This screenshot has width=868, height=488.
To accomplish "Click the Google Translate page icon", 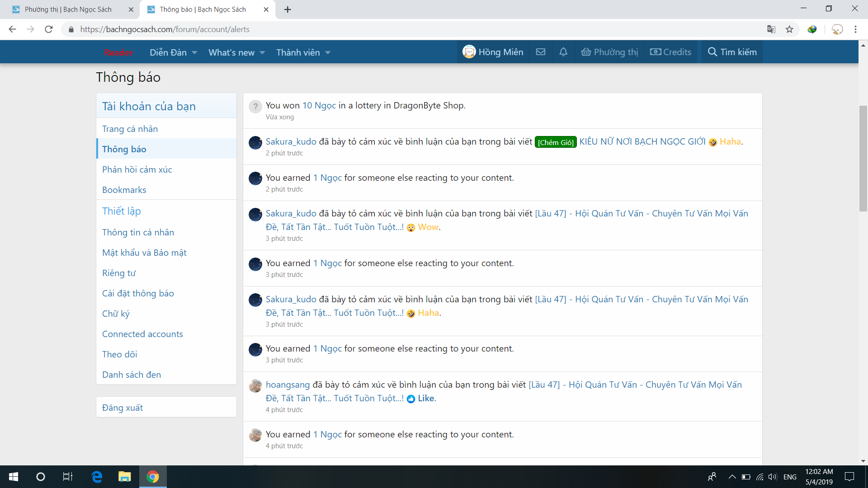I will point(771,29).
